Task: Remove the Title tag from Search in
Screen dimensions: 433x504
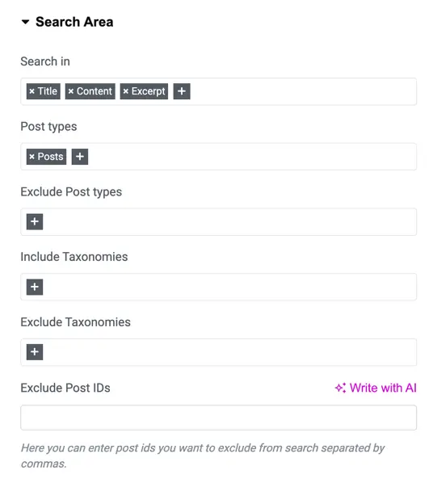Action: 32,91
